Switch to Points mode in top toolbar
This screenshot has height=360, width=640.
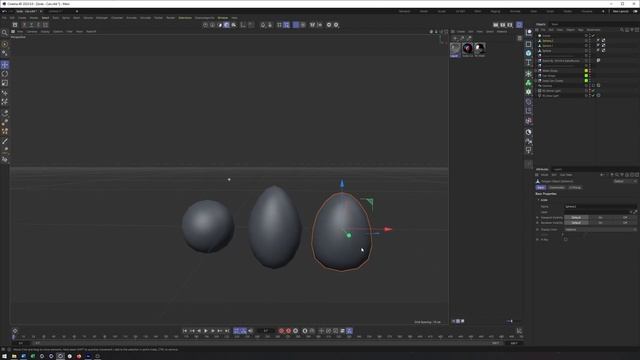[x=205, y=25]
